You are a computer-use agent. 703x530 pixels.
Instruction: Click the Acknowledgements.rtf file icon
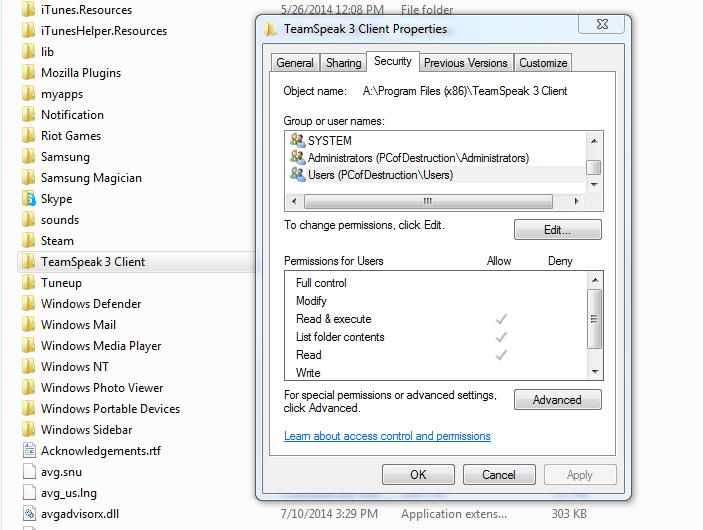(29, 451)
